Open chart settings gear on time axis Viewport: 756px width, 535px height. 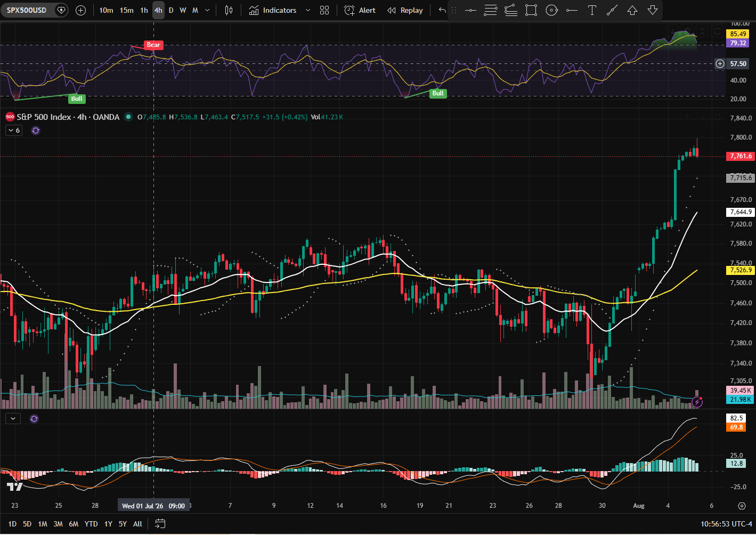click(742, 506)
